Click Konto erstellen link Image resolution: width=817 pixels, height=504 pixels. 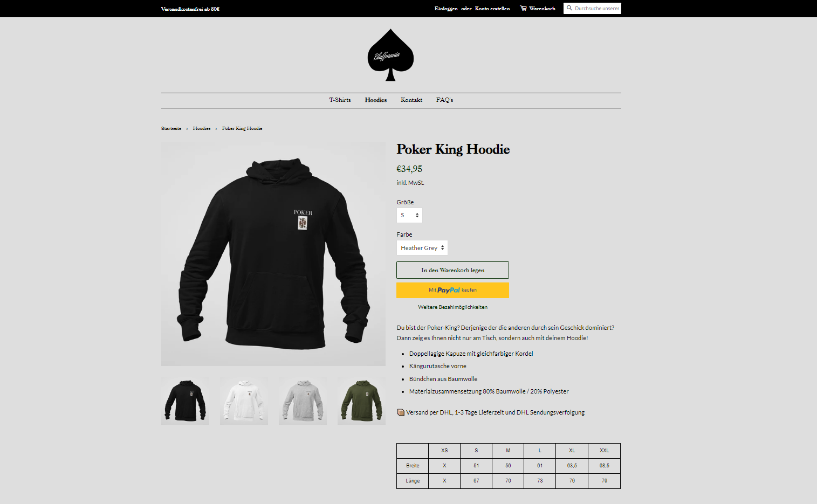pyautogui.click(x=492, y=9)
